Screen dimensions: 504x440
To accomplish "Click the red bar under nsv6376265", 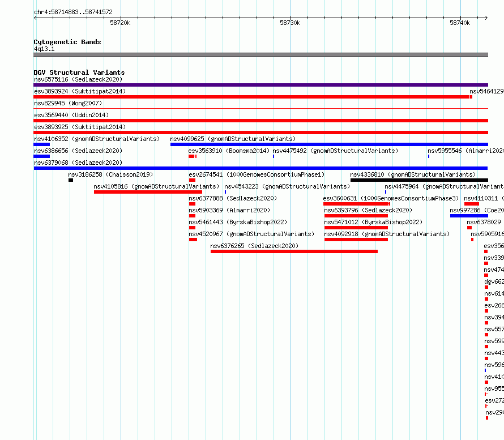I will click(x=294, y=251).
